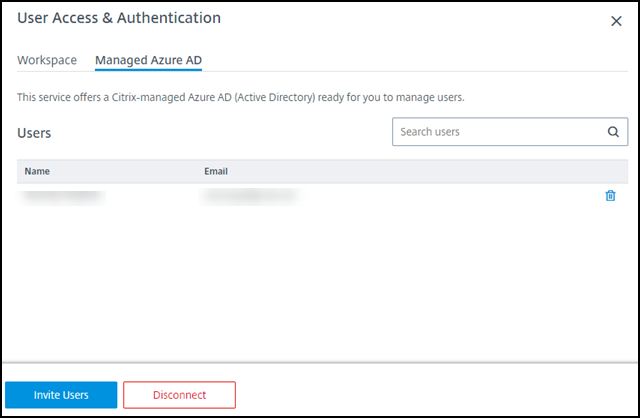
Task: Sort by the Name column header
Action: [x=38, y=171]
